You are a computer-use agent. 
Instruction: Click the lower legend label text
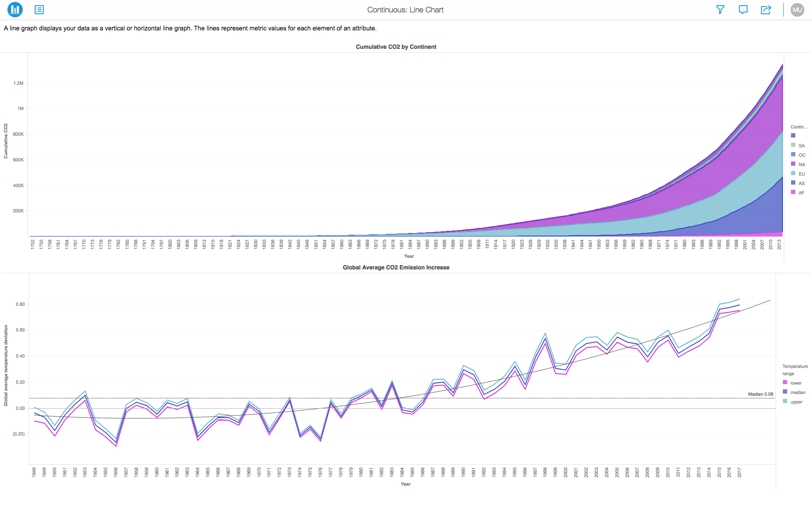(x=796, y=382)
